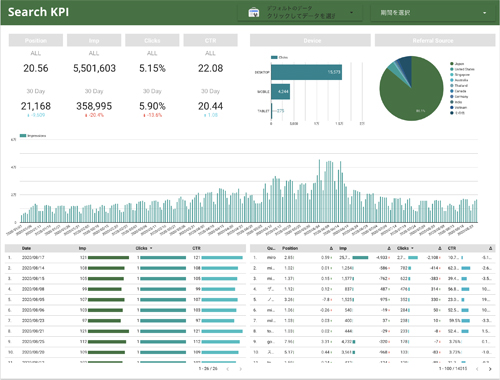
Task: Click the next page arrow under query table
Action: click(x=490, y=369)
